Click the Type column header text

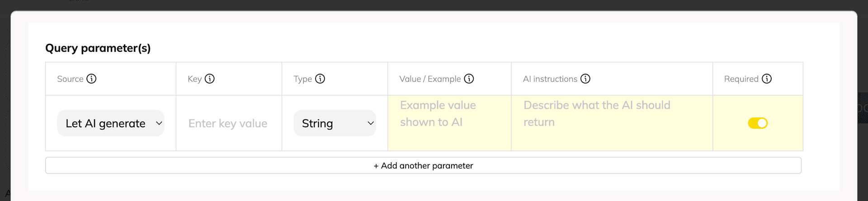(302, 79)
